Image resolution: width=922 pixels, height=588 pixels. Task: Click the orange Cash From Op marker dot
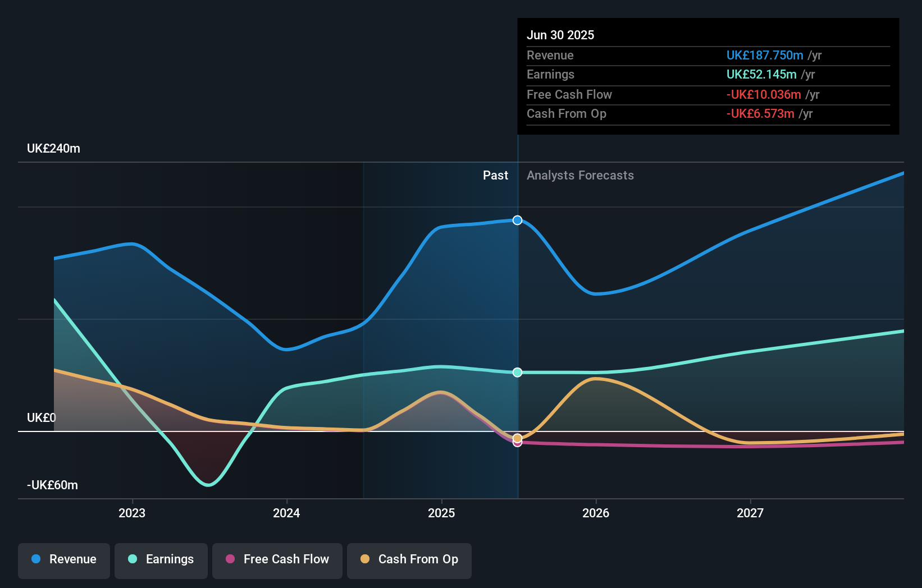[x=518, y=438]
